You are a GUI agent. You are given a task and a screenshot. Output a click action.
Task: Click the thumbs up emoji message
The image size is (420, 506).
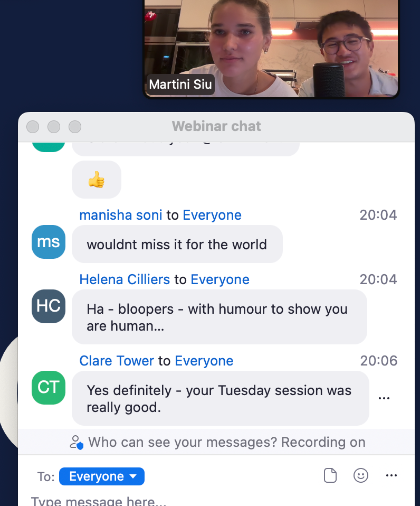(x=97, y=180)
